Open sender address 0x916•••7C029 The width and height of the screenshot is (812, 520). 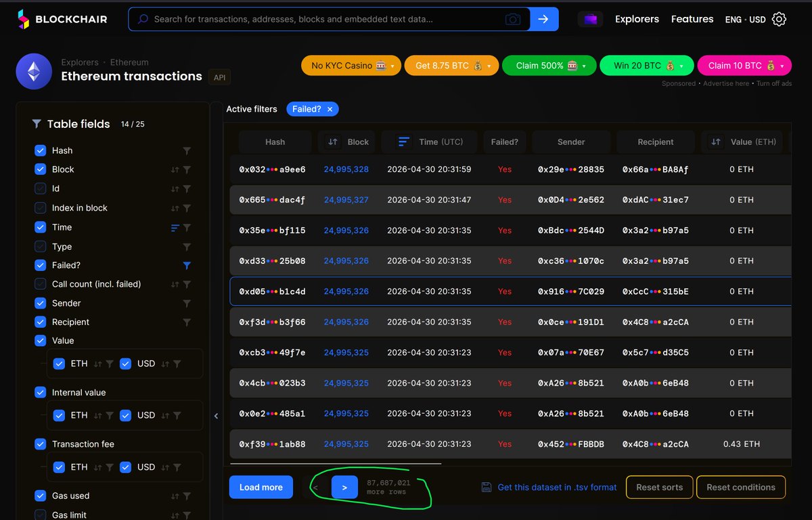coord(571,291)
